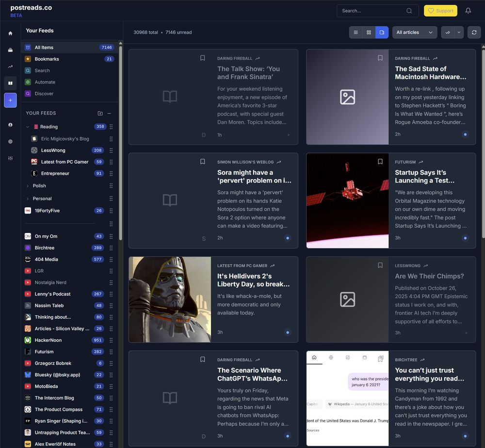The height and width of the screenshot is (448, 485).
Task: Open 'It's Helldivers 2's Liberty Day' headline
Action: (253, 280)
